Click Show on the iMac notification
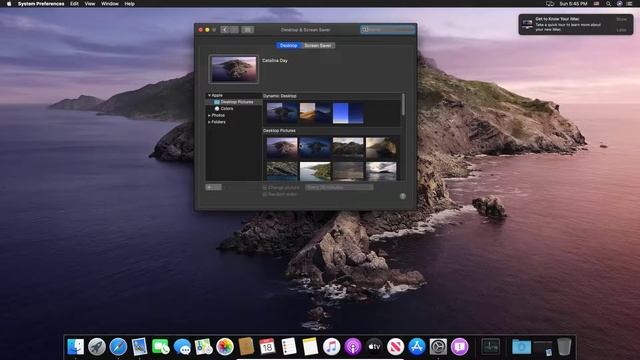 [x=621, y=19]
